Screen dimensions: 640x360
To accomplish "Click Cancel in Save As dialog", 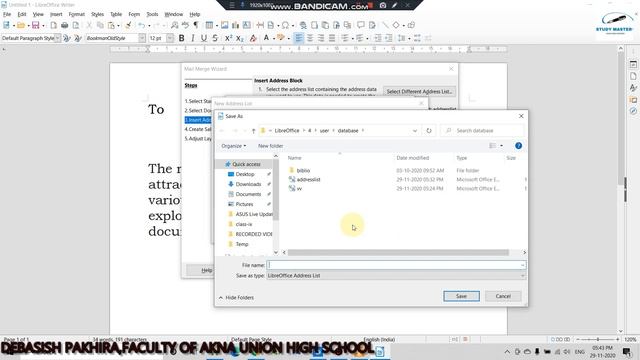I will (x=503, y=296).
